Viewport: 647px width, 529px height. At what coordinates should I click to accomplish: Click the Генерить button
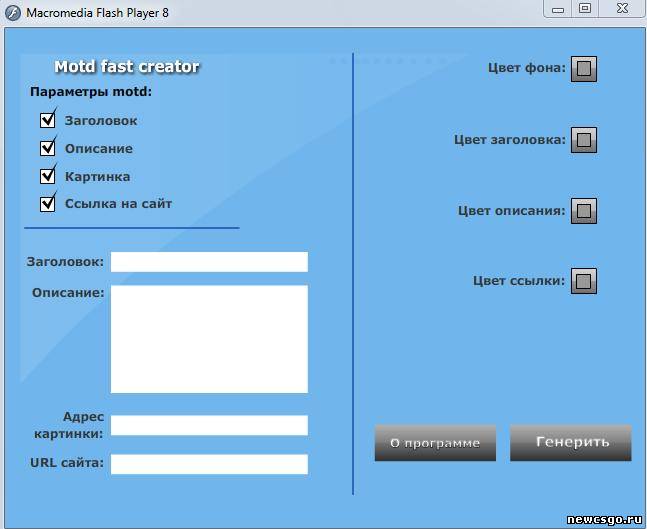pyautogui.click(x=571, y=442)
